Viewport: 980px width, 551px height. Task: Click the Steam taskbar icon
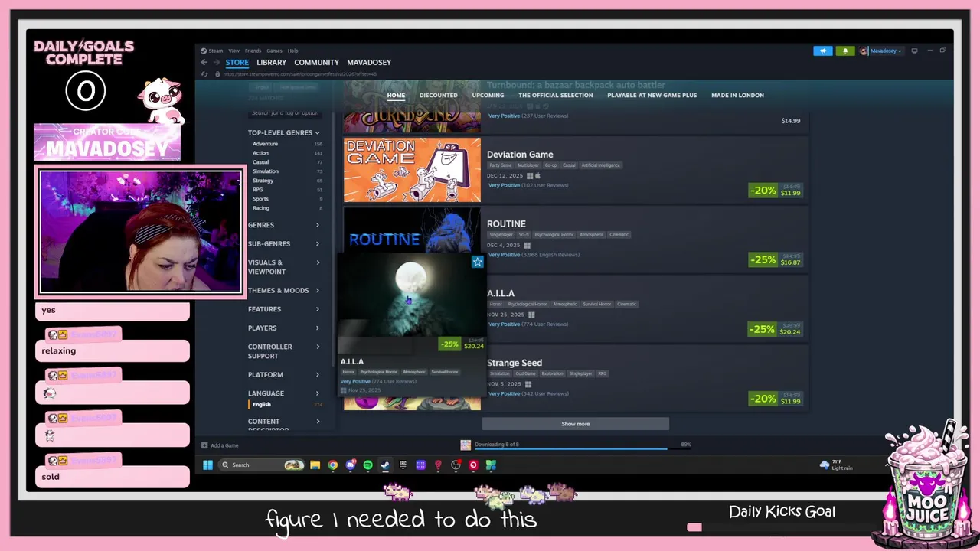[x=385, y=465]
